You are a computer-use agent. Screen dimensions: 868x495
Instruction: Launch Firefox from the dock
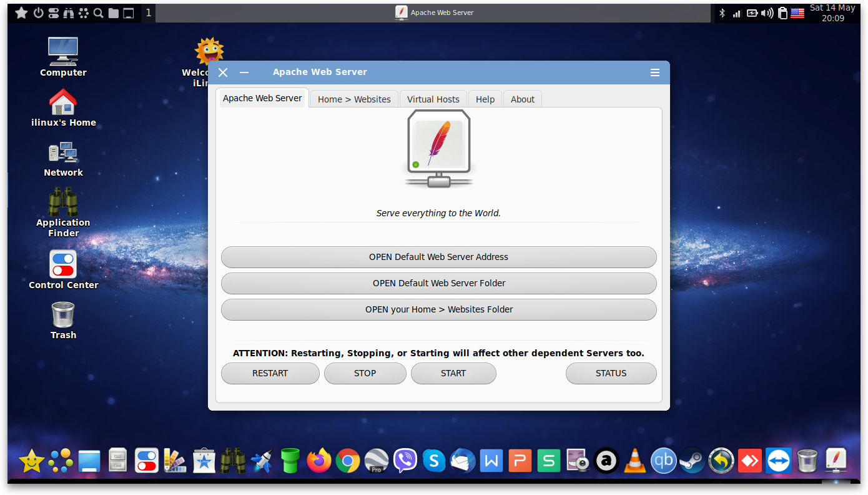[319, 461]
